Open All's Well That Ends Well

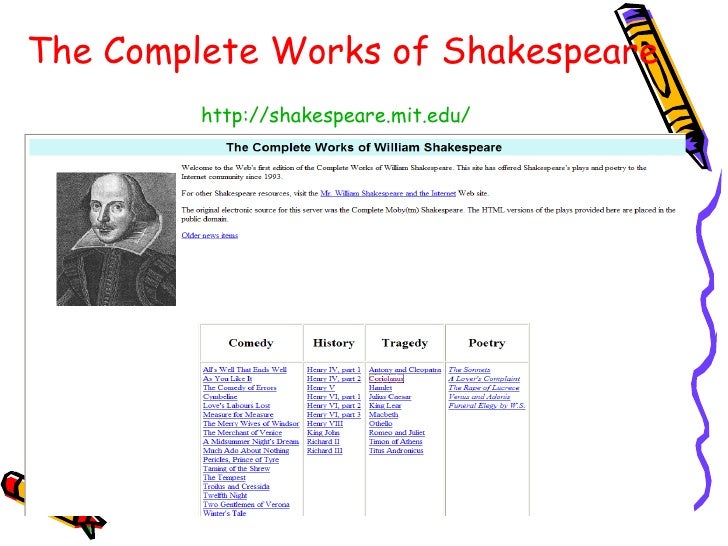[x=245, y=370]
